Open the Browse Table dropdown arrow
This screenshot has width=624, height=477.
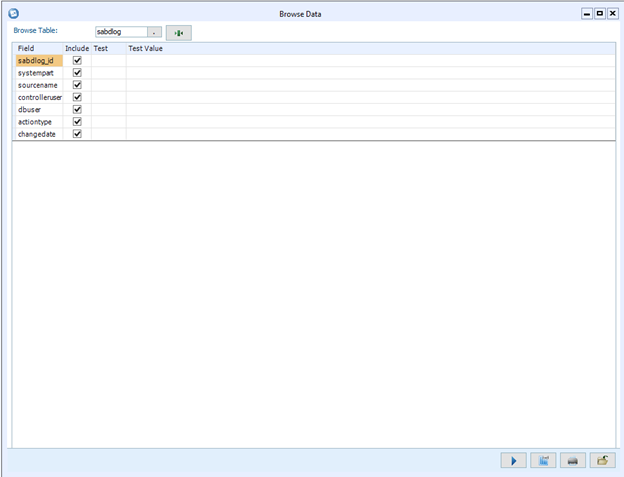tap(154, 32)
